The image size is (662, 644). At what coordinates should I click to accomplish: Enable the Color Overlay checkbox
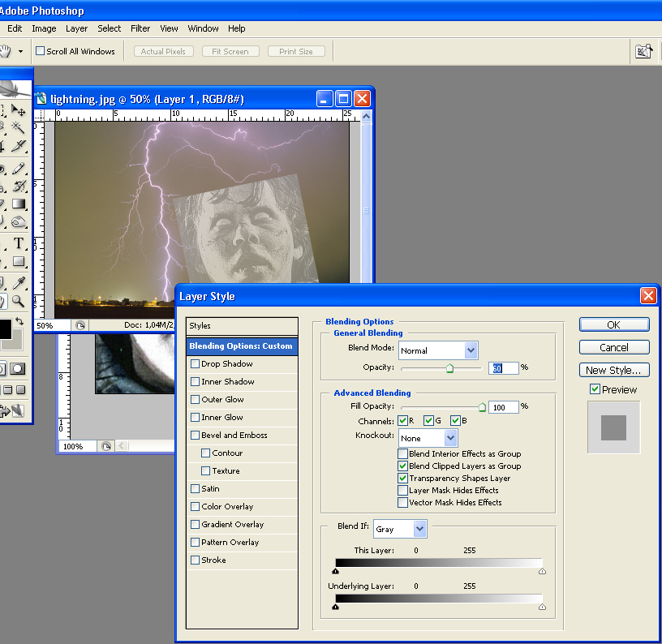[195, 506]
